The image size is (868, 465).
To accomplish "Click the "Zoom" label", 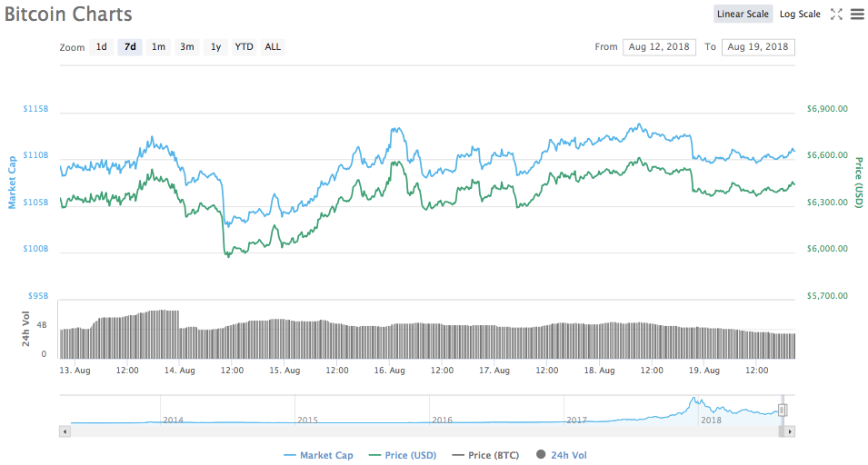I will click(72, 47).
